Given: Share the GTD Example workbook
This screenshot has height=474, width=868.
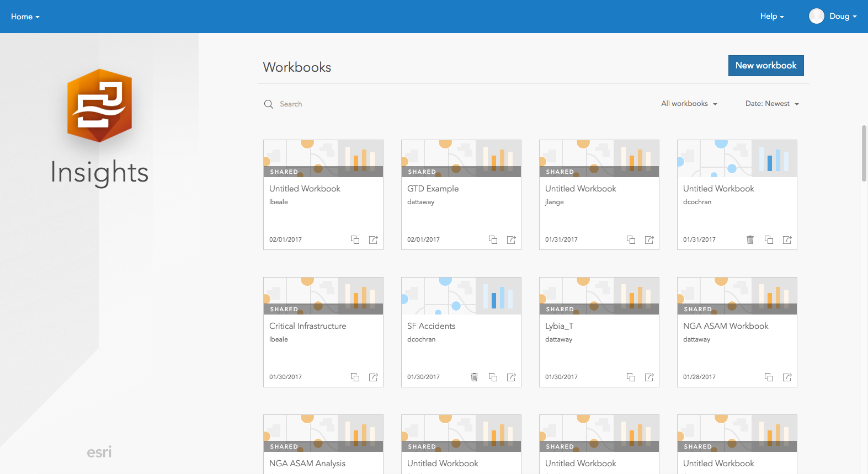Looking at the screenshot, I should click(x=512, y=239).
